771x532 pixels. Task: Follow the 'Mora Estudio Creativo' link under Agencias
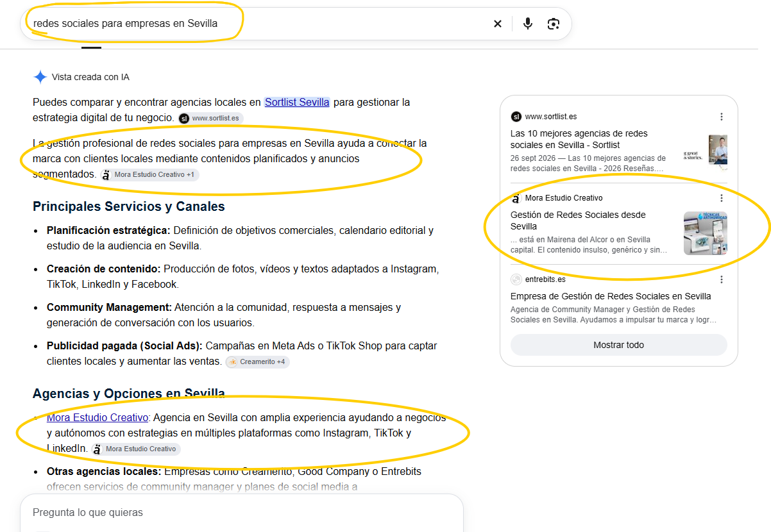97,417
